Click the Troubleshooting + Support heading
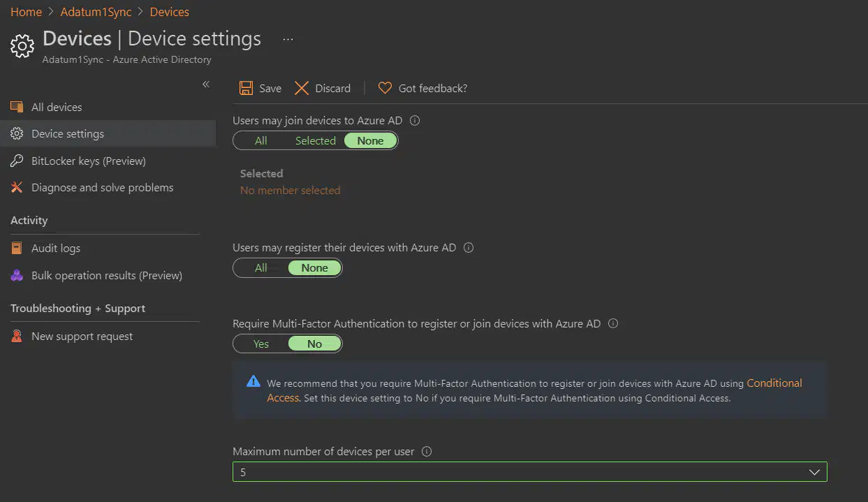868x502 pixels. tap(78, 308)
